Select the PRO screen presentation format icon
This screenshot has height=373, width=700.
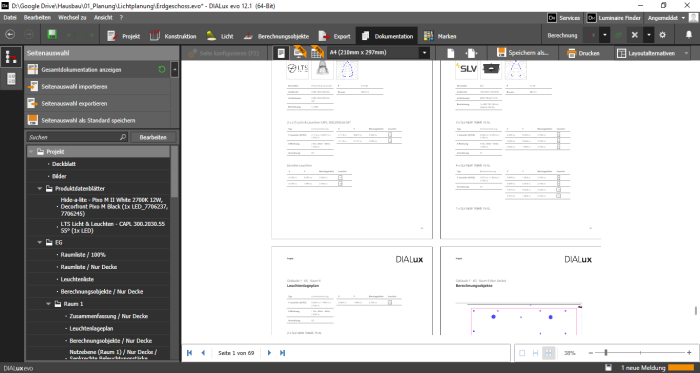click(299, 53)
